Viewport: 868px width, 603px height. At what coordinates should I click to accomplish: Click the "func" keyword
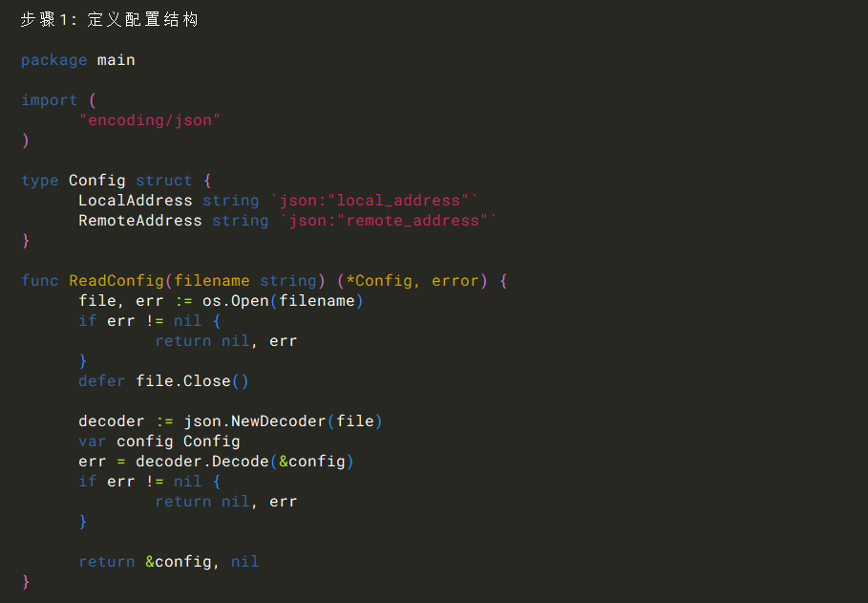39,281
